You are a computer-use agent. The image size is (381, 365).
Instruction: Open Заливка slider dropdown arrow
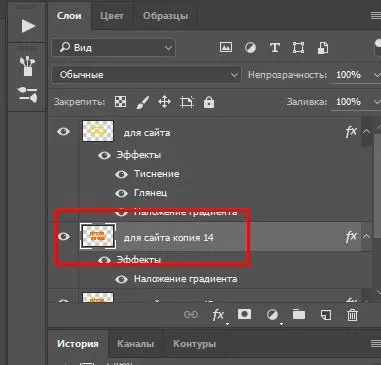(x=377, y=102)
